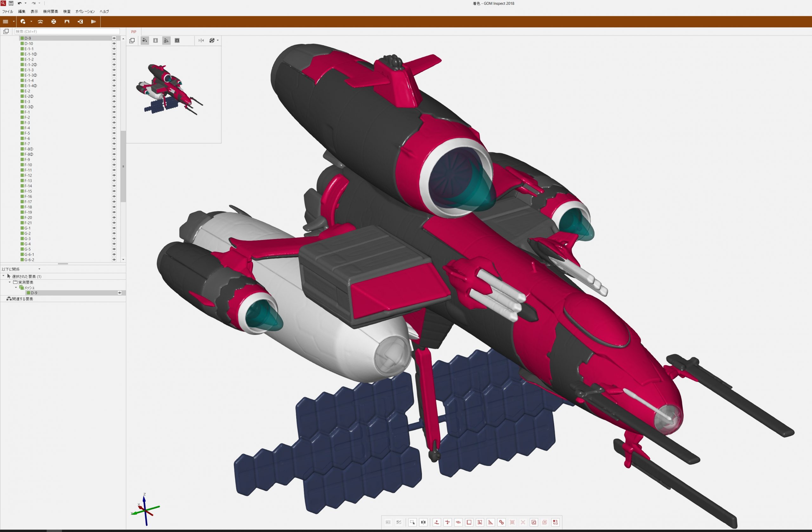
Task: Click the two-circles distance tool icon
Action: [501, 522]
